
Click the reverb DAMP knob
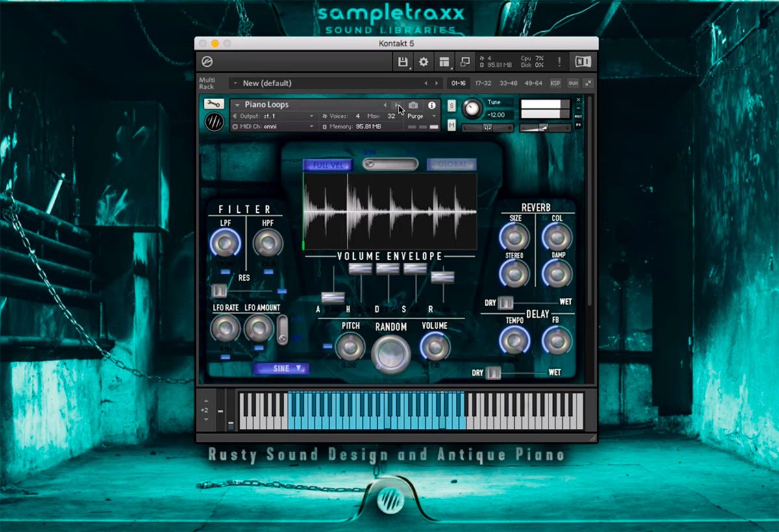click(x=557, y=274)
